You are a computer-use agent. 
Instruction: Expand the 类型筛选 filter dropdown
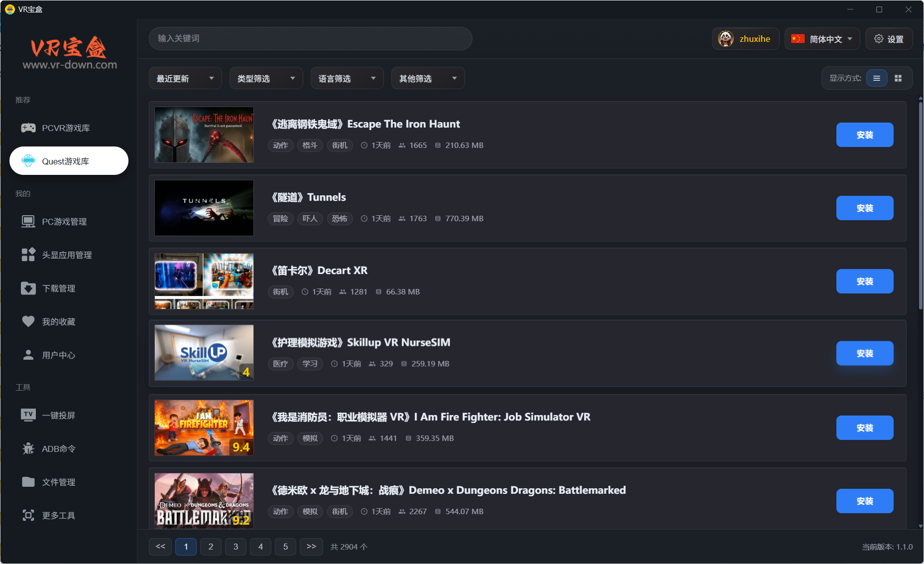click(x=266, y=78)
